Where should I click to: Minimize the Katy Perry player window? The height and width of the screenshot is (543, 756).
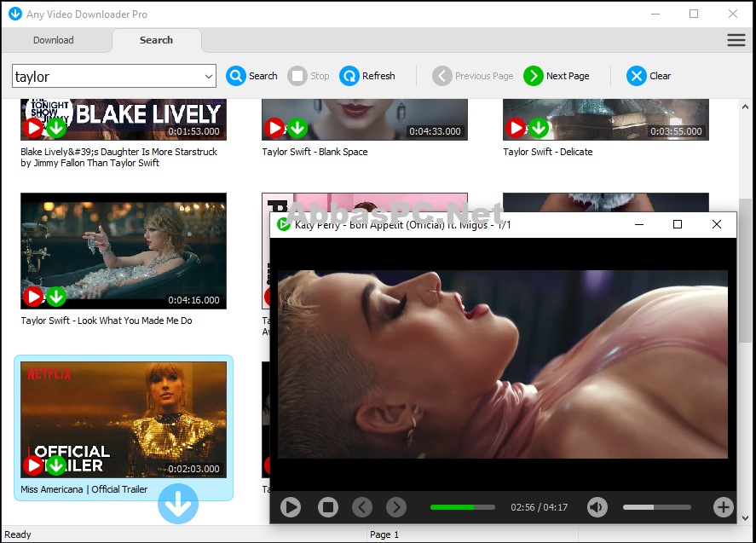tap(639, 224)
